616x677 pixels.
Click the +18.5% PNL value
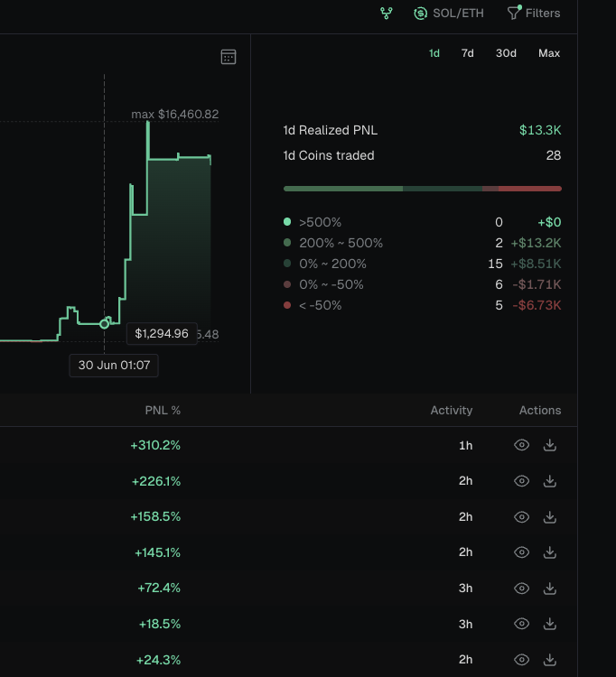click(x=159, y=624)
